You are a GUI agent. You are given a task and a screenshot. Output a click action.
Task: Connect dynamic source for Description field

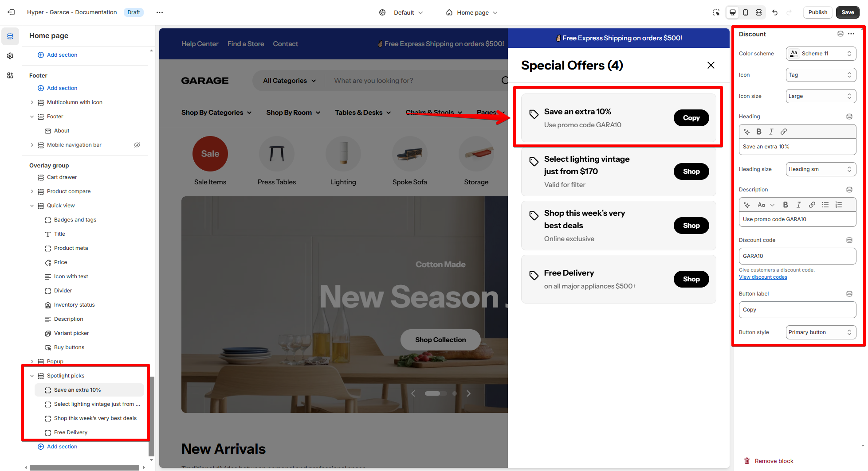(849, 190)
